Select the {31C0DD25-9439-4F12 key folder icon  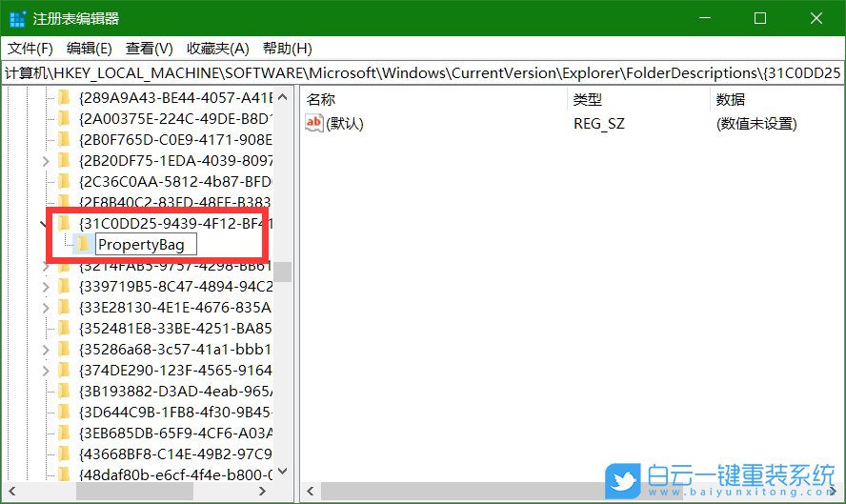pyautogui.click(x=64, y=223)
